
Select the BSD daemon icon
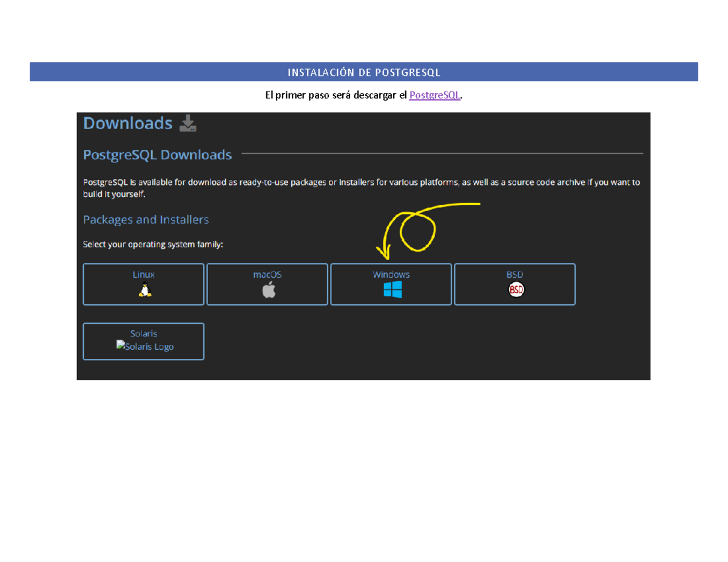(x=514, y=291)
